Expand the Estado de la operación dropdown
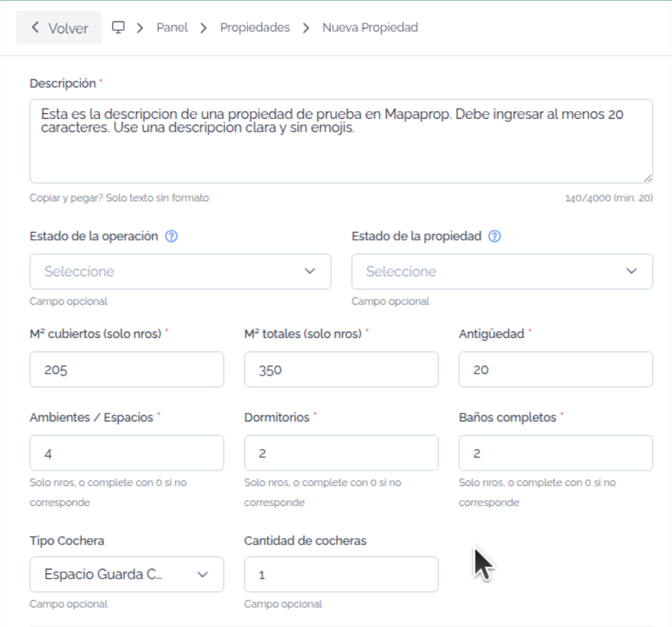Viewport: 672px width, 627px height. pyautogui.click(x=180, y=271)
